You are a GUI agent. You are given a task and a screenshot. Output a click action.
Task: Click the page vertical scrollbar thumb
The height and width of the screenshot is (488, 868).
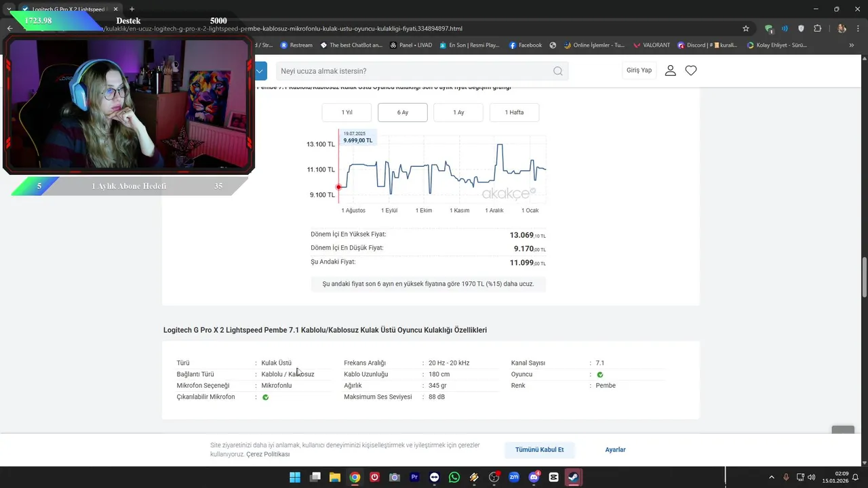pyautogui.click(x=865, y=277)
